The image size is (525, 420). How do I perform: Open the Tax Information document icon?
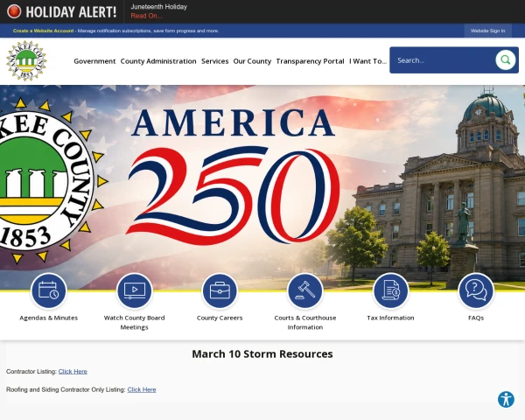[x=391, y=290]
